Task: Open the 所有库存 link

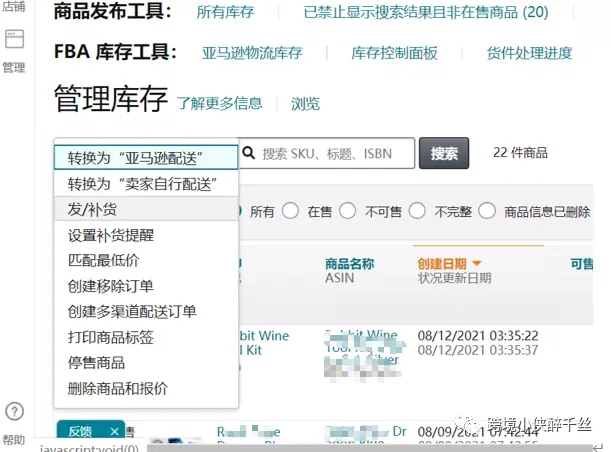Action: click(225, 12)
